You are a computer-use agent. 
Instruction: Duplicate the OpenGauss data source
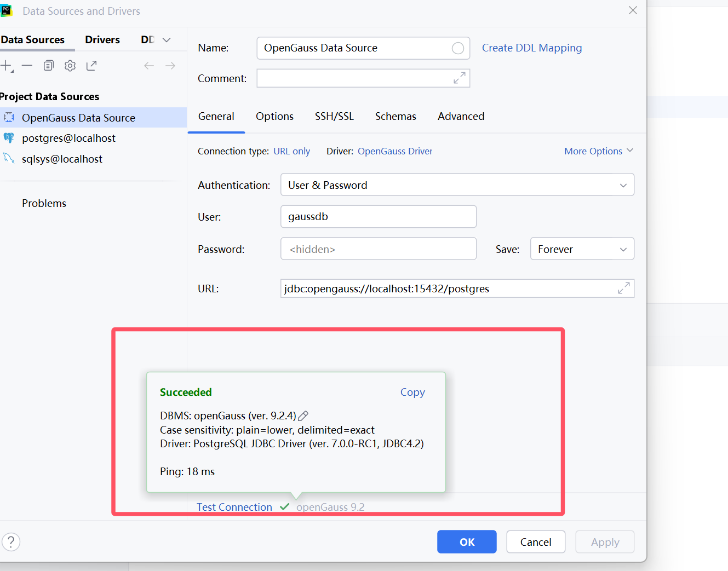[x=48, y=65]
